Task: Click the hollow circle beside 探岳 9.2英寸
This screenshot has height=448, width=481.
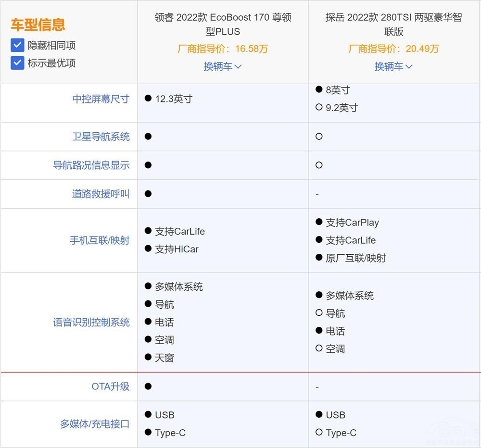Action: tap(319, 108)
